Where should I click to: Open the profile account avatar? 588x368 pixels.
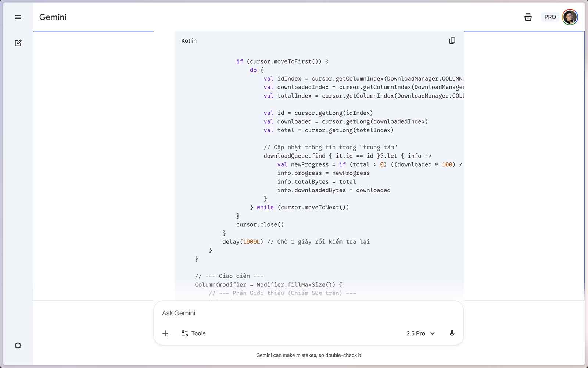point(570,17)
